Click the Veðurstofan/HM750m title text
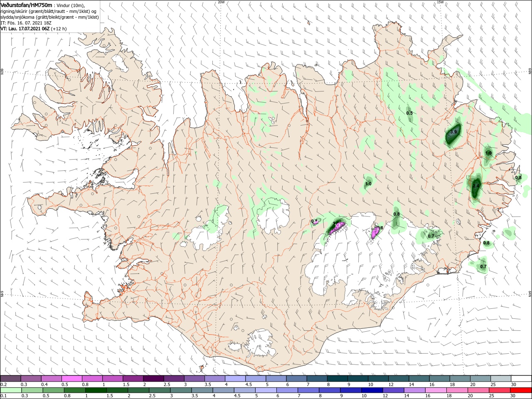The width and height of the screenshot is (532, 399). coord(26,5)
